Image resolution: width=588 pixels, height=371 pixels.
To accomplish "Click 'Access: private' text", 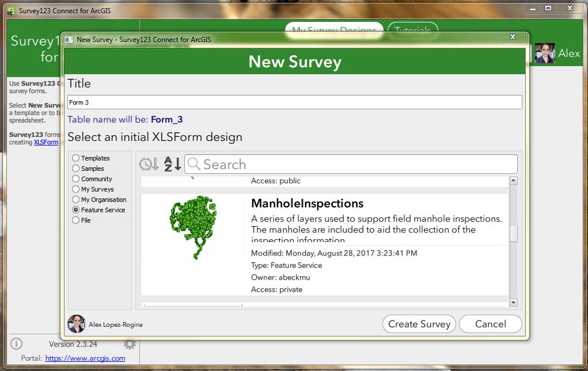I will (277, 289).
